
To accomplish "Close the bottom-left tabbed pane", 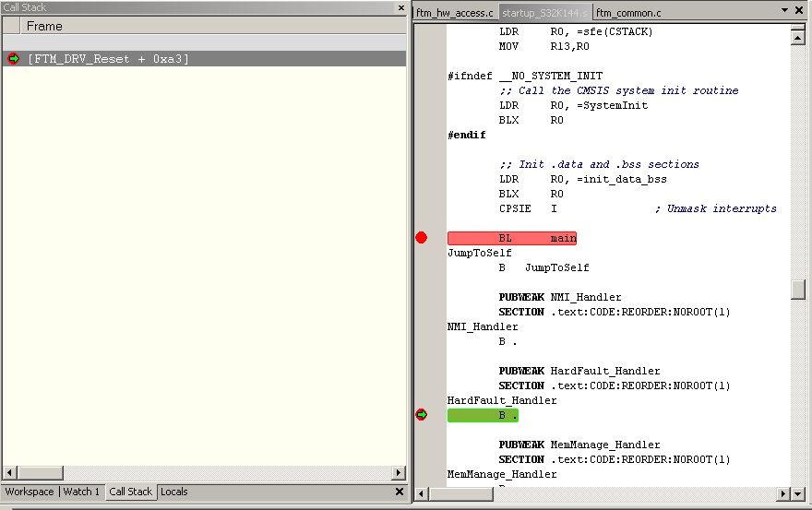I will tap(400, 492).
